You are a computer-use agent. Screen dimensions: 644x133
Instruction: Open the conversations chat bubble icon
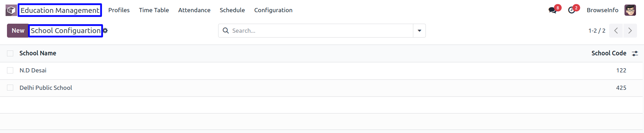click(x=552, y=10)
